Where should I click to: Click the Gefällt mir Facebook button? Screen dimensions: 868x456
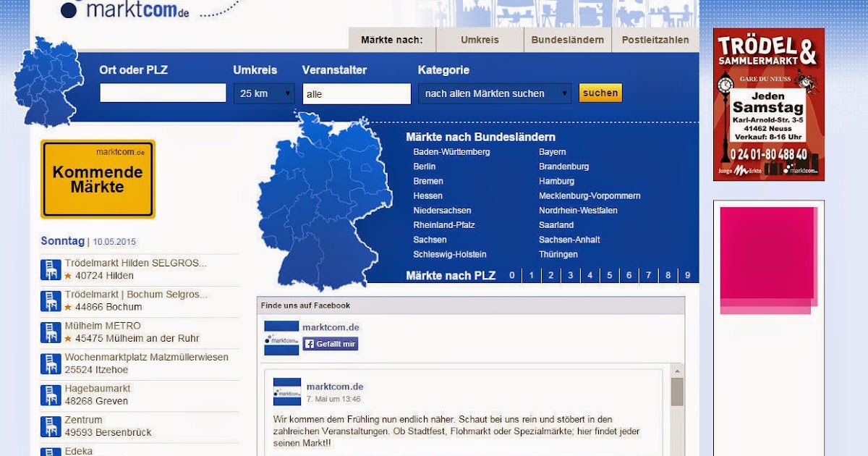331,344
